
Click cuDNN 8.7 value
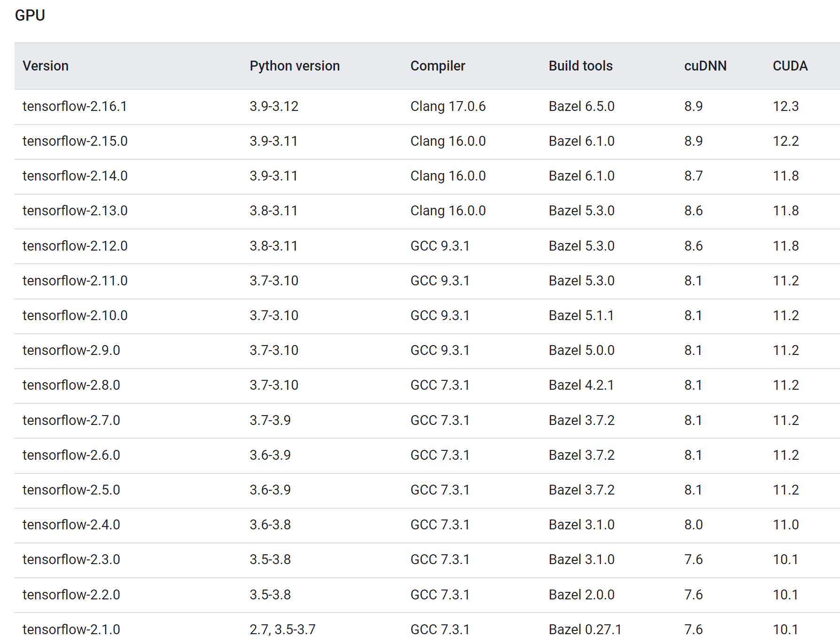[x=693, y=176]
